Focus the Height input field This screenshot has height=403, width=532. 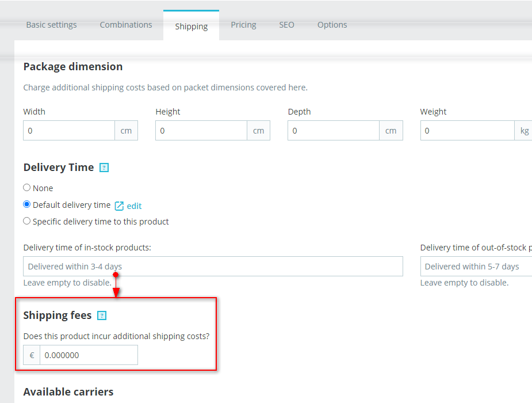click(x=201, y=131)
